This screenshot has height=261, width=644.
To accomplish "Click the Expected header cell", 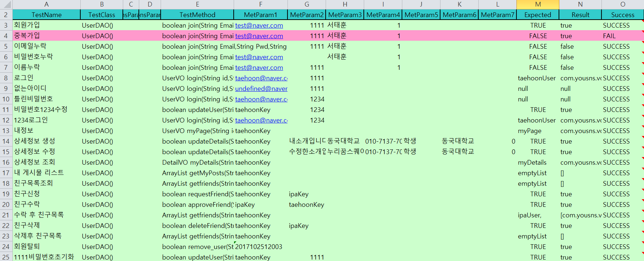I will (538, 15).
